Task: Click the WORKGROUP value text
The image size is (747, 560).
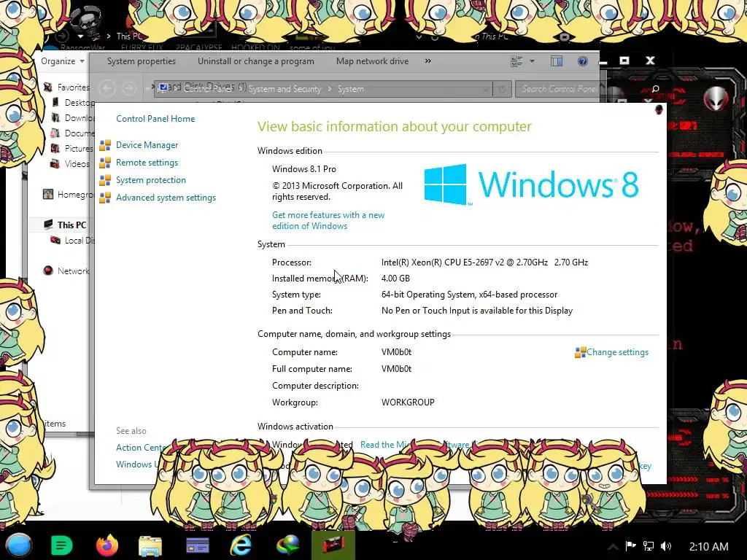Action: (x=408, y=402)
